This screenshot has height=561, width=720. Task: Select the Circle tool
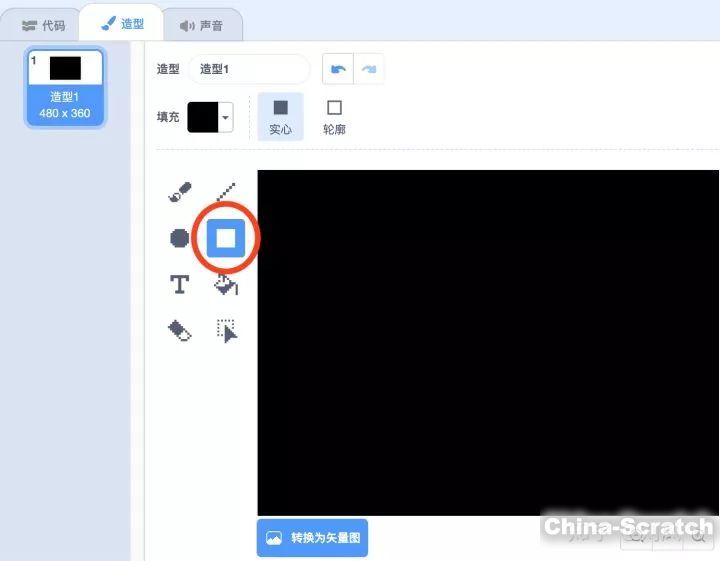click(x=180, y=238)
